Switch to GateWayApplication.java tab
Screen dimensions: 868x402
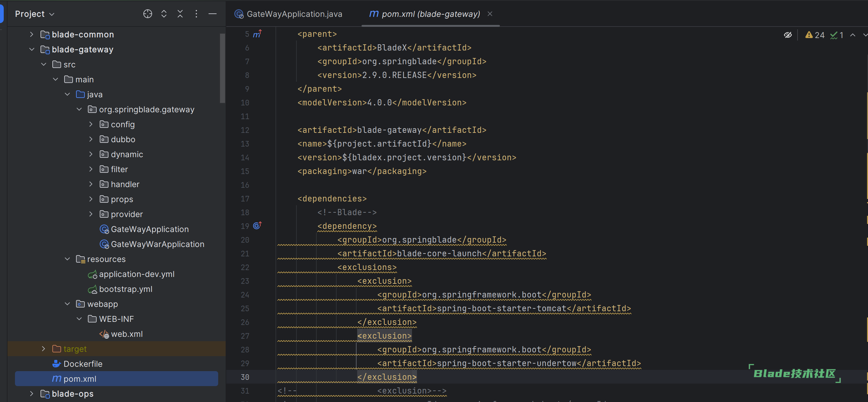pyautogui.click(x=288, y=14)
